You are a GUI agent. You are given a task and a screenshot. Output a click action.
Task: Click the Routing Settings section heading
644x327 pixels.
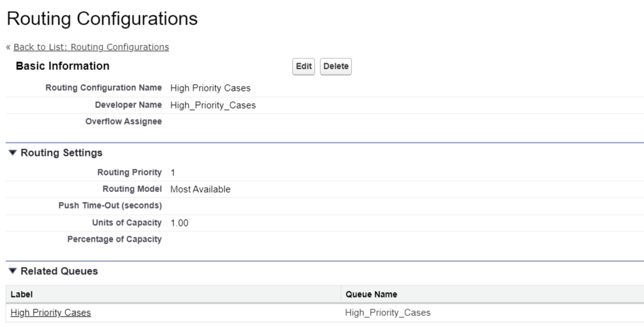click(61, 153)
